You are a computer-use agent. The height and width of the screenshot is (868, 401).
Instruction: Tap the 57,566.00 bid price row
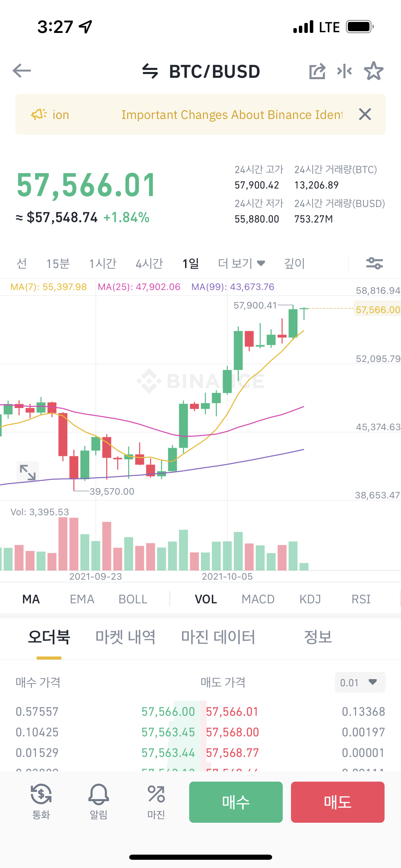(x=168, y=712)
